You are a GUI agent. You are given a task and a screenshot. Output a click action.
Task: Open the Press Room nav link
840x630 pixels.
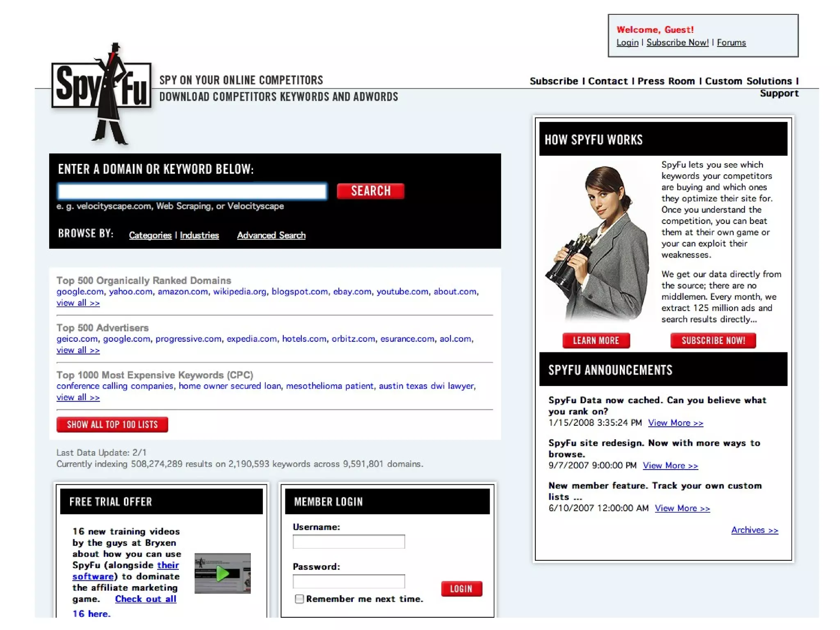[666, 81]
